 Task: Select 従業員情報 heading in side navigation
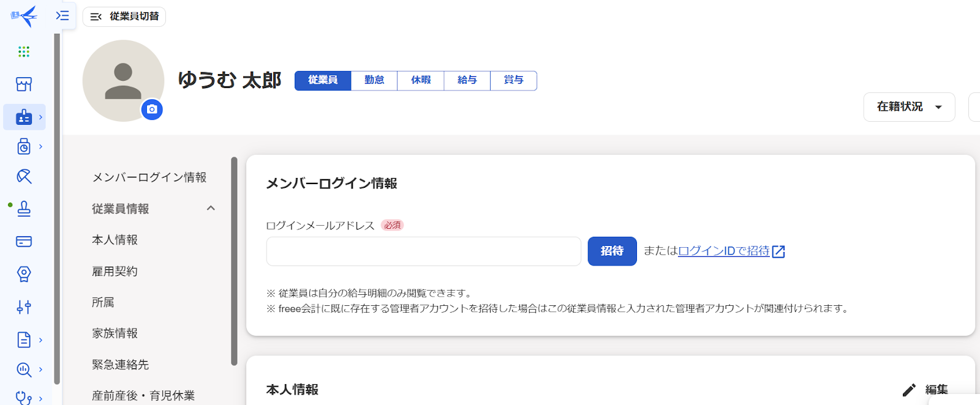coord(121,209)
